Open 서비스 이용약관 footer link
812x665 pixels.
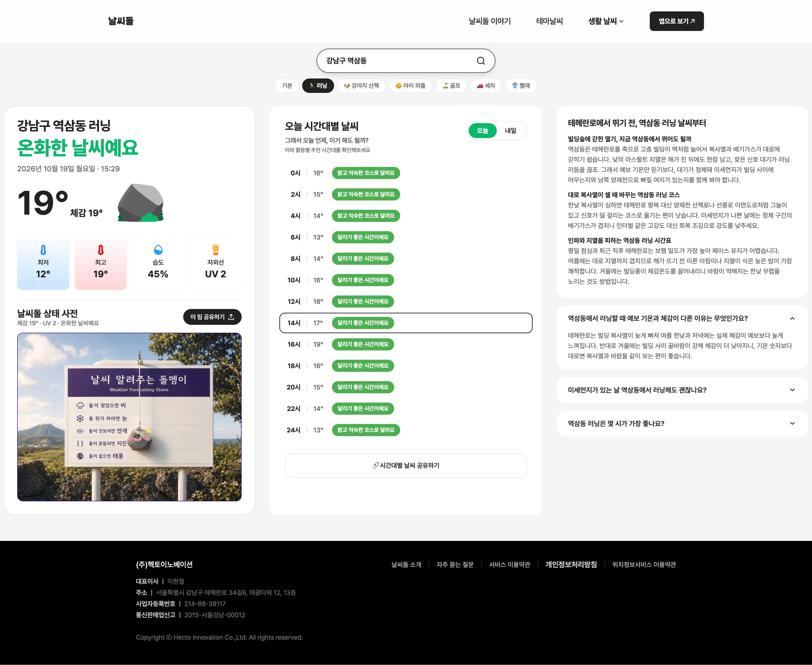pyautogui.click(x=509, y=564)
